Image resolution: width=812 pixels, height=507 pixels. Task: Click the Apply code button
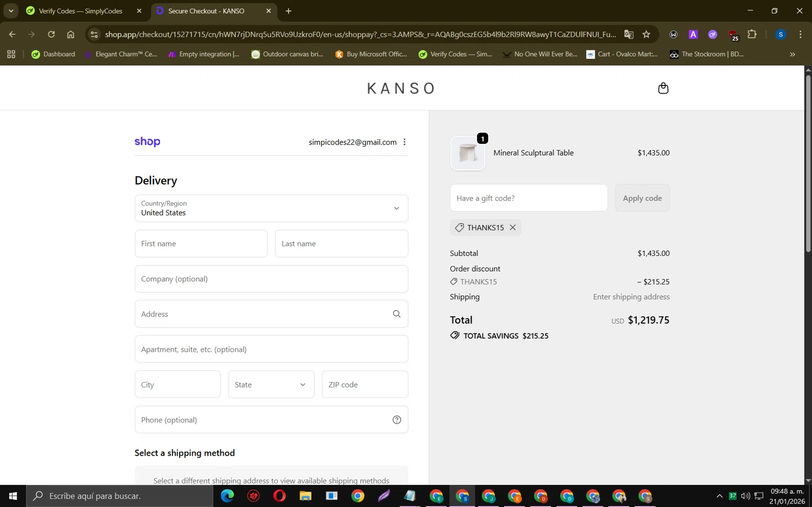tap(642, 198)
